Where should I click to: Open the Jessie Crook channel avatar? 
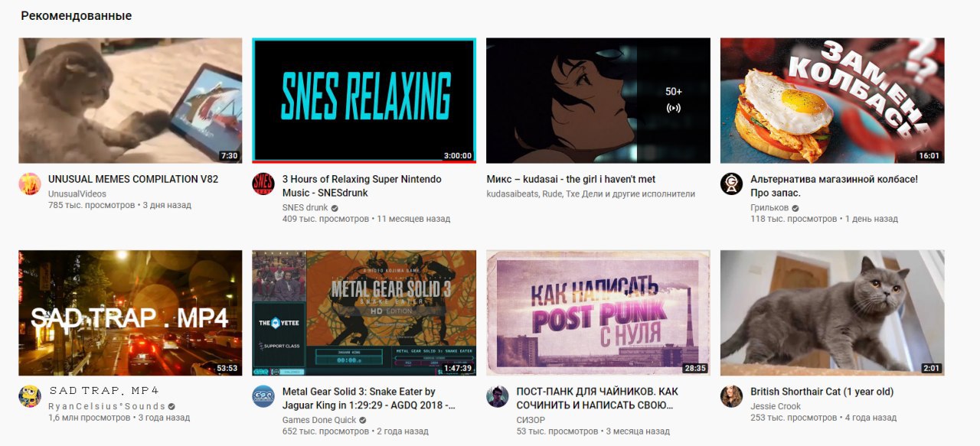click(x=731, y=396)
